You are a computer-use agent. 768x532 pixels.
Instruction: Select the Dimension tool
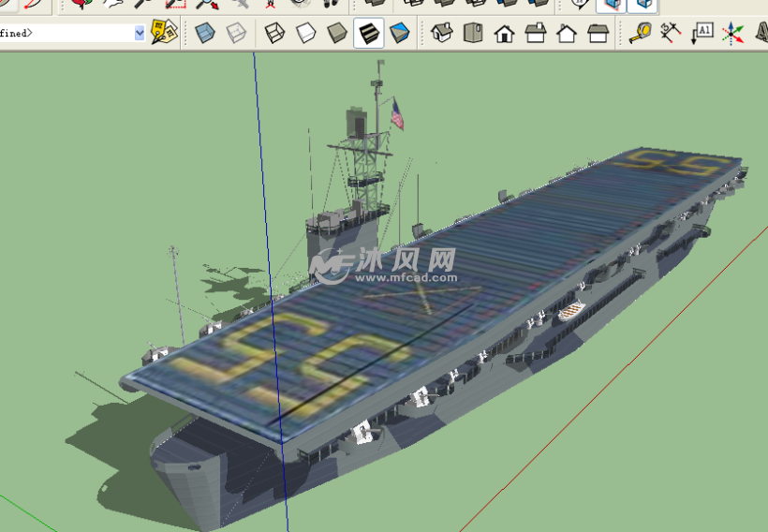671,34
